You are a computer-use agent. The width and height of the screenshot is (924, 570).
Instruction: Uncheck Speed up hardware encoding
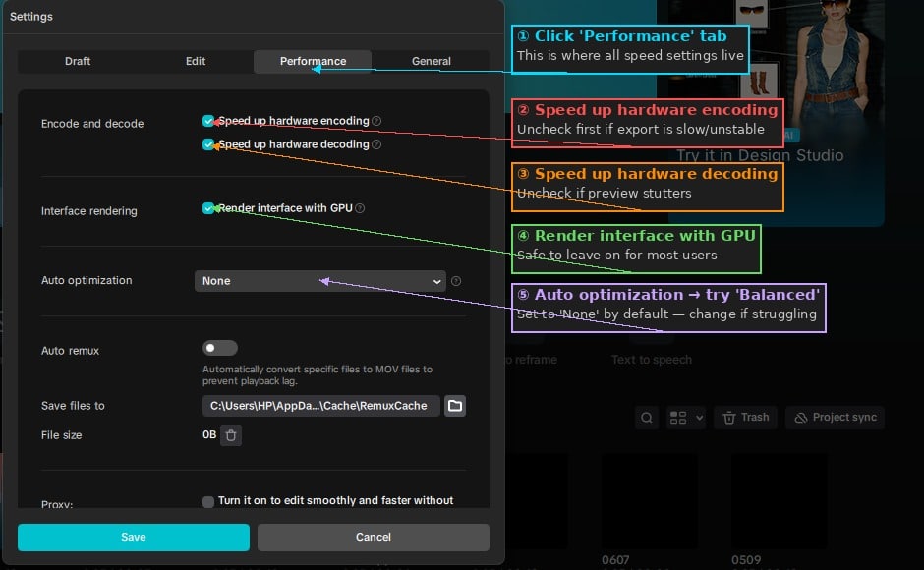[x=208, y=121]
